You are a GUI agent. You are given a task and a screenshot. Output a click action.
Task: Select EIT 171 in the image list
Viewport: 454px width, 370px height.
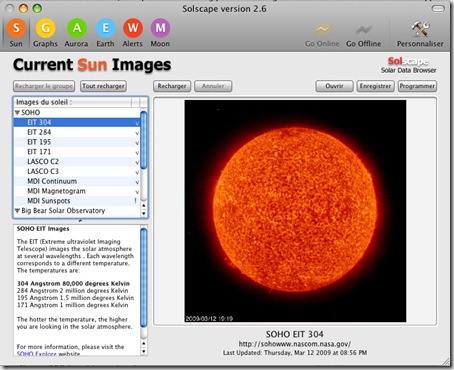point(77,152)
